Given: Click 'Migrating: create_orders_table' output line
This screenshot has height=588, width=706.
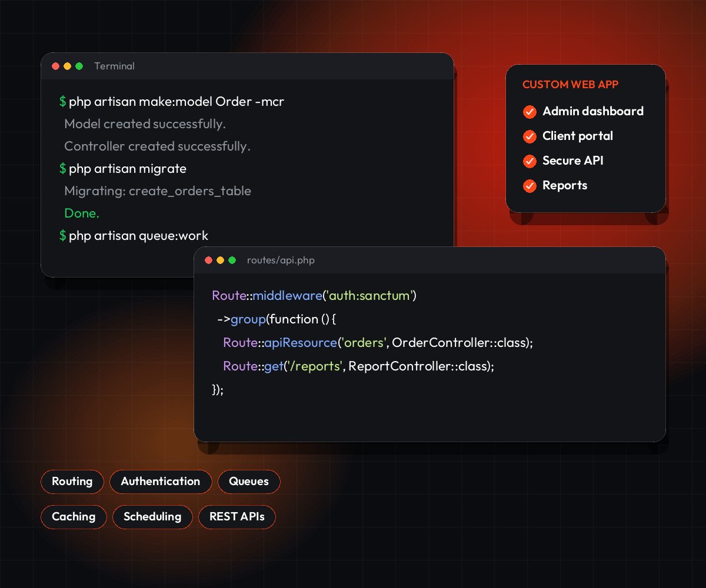Looking at the screenshot, I should click(158, 191).
